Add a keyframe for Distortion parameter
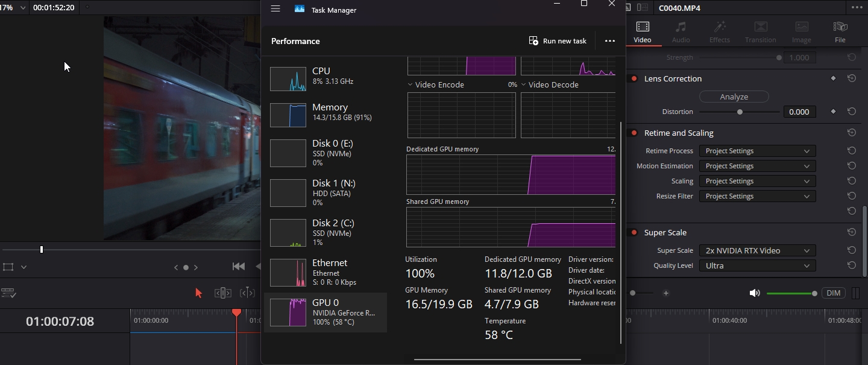 coord(834,112)
